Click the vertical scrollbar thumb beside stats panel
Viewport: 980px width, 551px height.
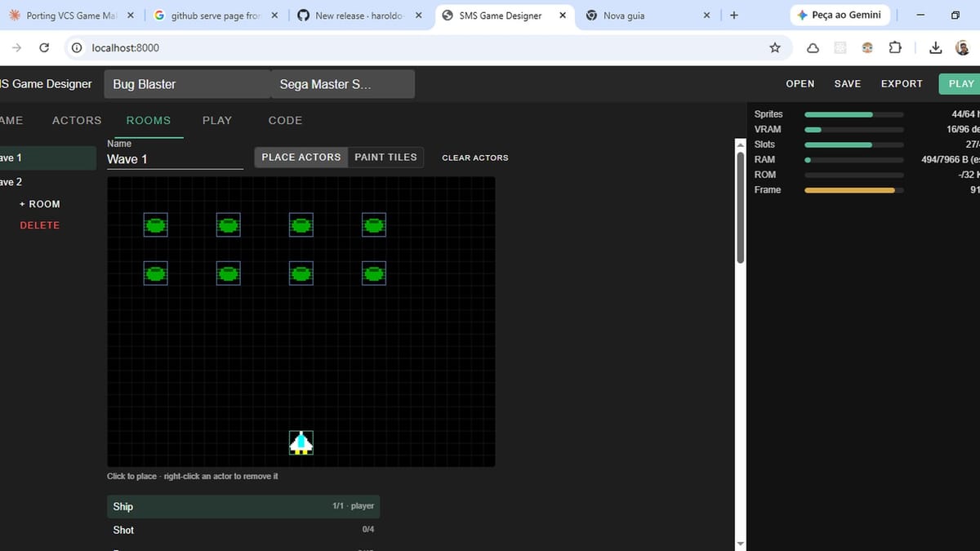pyautogui.click(x=741, y=207)
